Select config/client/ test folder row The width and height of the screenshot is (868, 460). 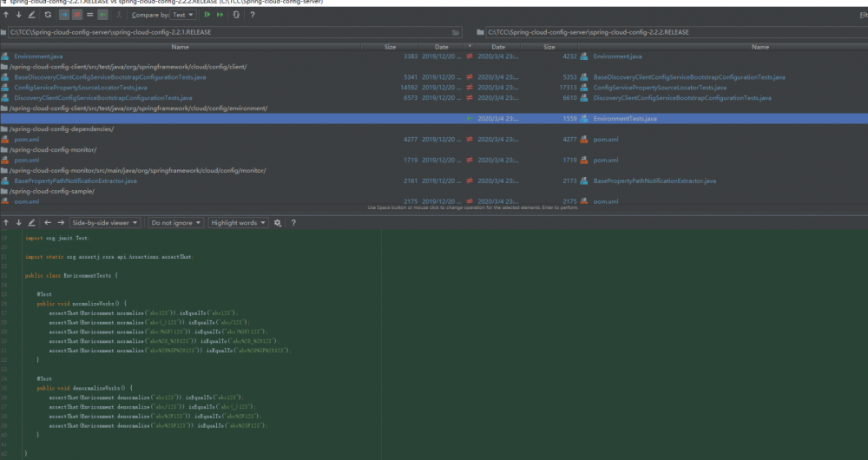[128, 67]
